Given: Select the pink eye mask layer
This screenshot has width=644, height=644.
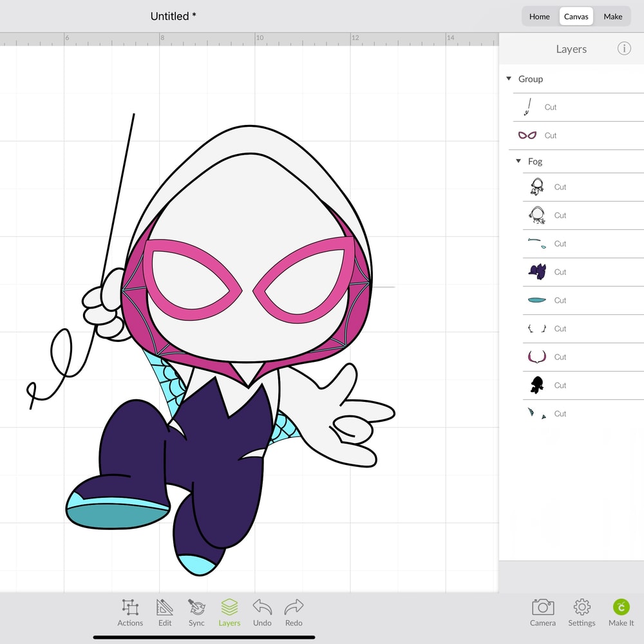Looking at the screenshot, I should point(527,135).
